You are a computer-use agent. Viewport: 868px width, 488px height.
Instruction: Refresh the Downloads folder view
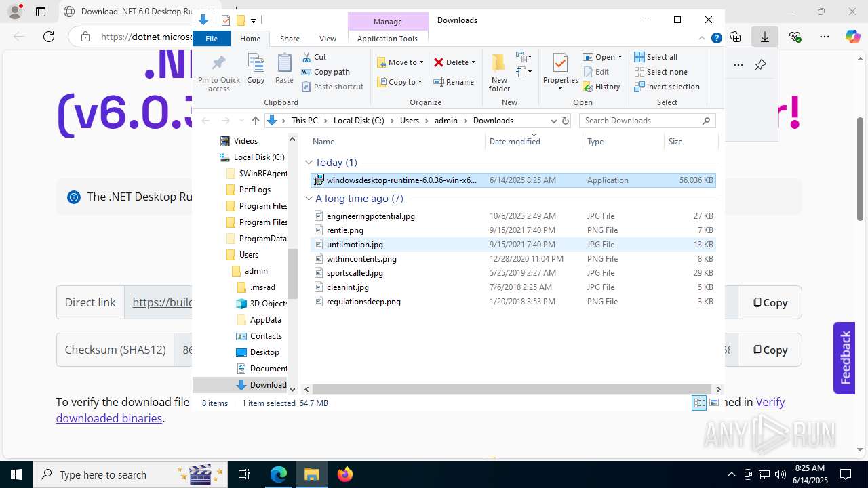pyautogui.click(x=566, y=121)
